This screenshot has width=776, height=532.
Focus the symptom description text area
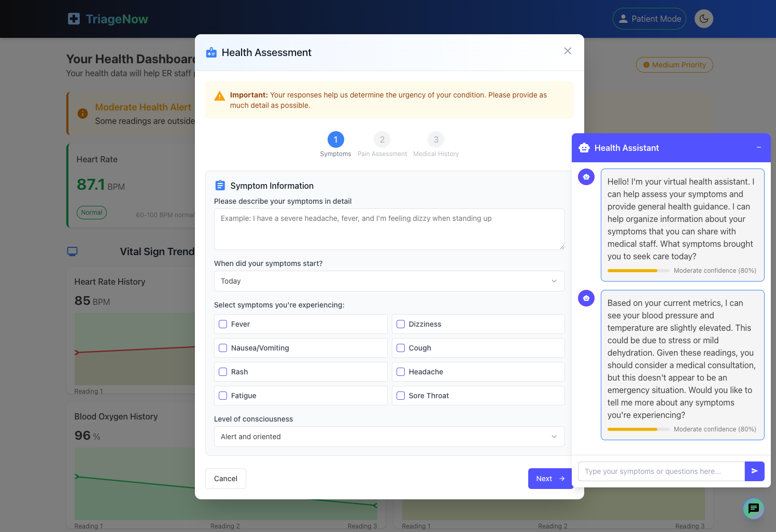coord(389,229)
